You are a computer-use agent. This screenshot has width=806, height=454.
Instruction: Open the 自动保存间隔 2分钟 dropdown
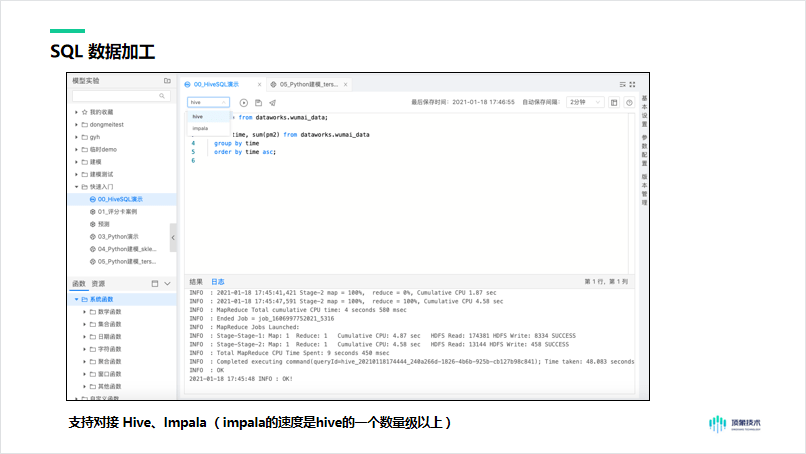(585, 102)
